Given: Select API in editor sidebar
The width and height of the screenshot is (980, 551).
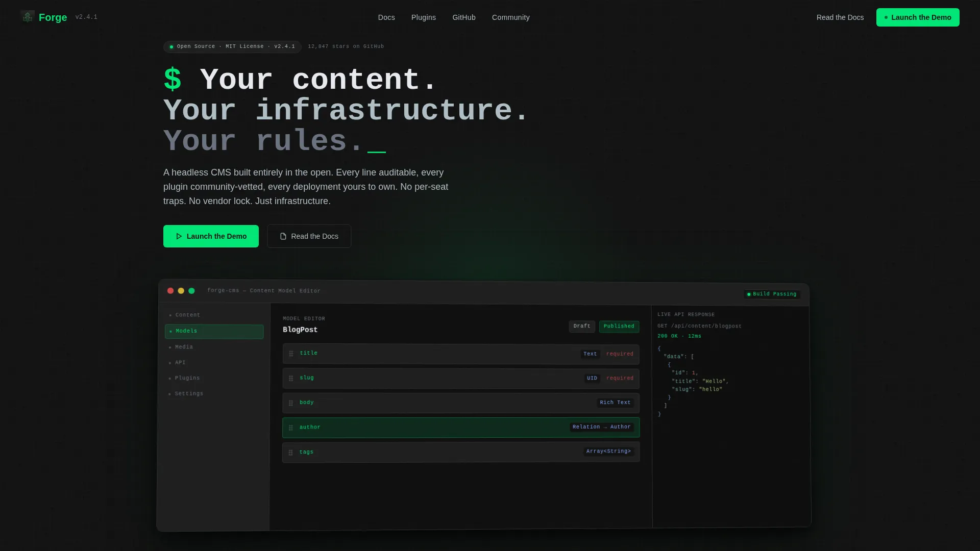Looking at the screenshot, I should point(214,363).
